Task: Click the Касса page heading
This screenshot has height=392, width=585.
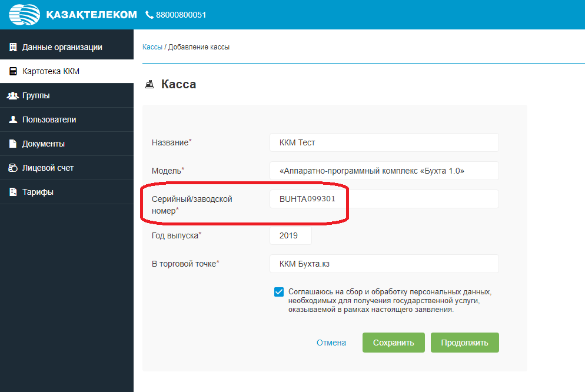Action: click(179, 84)
